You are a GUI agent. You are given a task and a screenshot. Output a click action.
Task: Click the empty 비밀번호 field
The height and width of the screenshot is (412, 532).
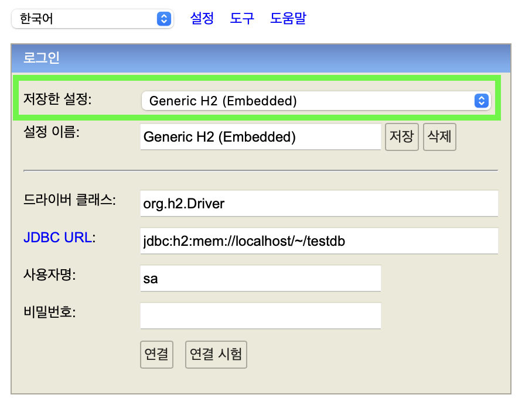pos(261,316)
